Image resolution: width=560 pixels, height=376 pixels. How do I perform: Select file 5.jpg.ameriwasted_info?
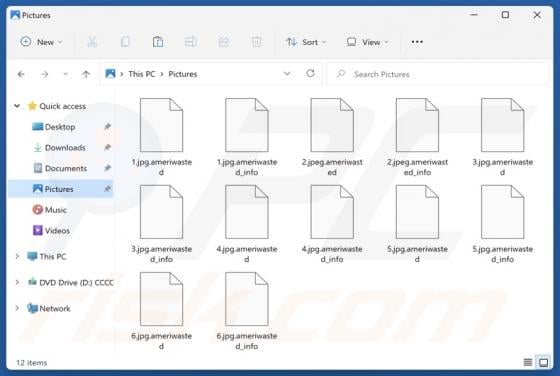click(502, 224)
